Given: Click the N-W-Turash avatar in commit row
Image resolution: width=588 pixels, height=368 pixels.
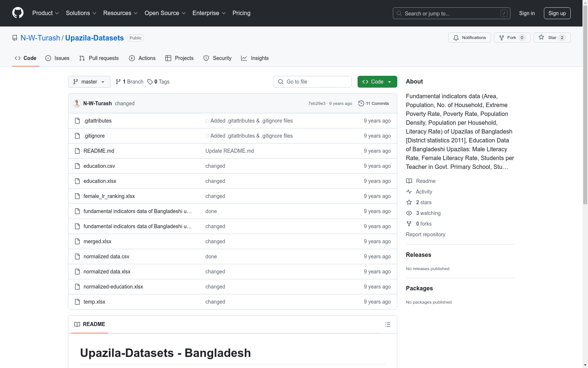Looking at the screenshot, I should pyautogui.click(x=77, y=103).
